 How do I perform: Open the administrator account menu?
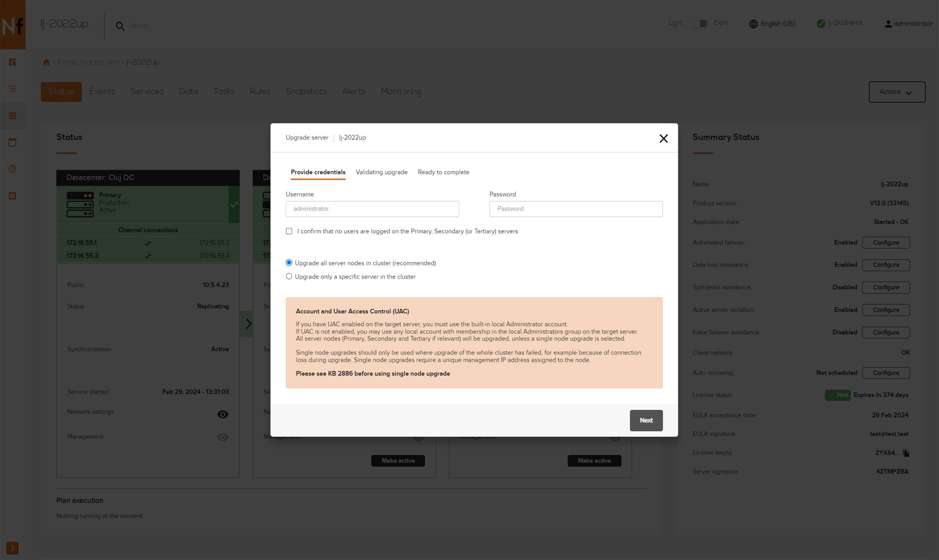coord(909,24)
